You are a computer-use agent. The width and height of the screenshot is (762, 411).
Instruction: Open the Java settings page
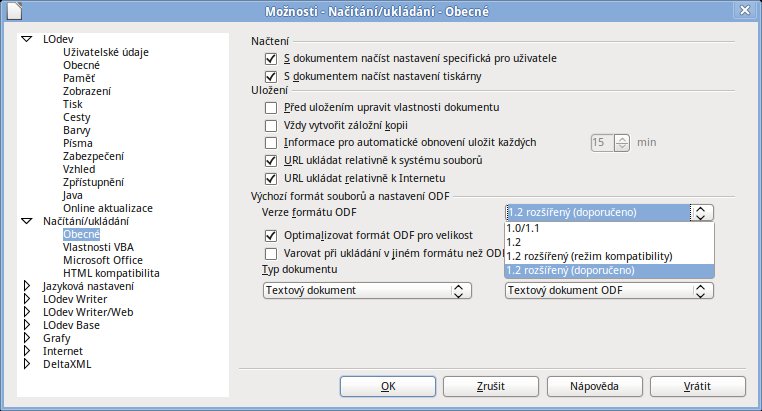[x=72, y=195]
